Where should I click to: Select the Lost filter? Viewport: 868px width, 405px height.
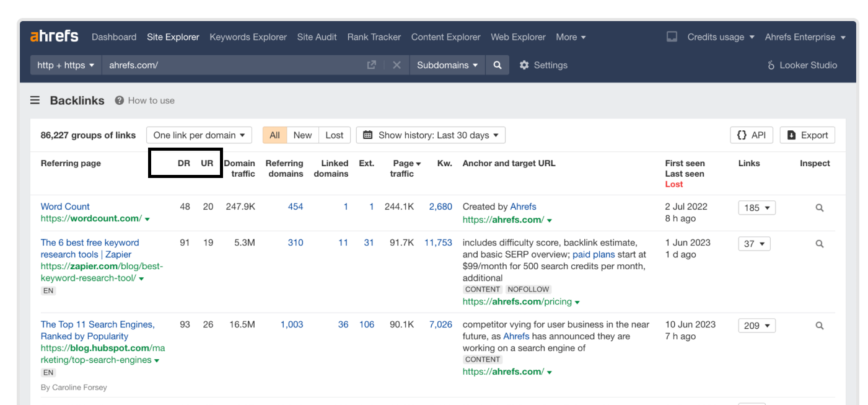point(335,135)
